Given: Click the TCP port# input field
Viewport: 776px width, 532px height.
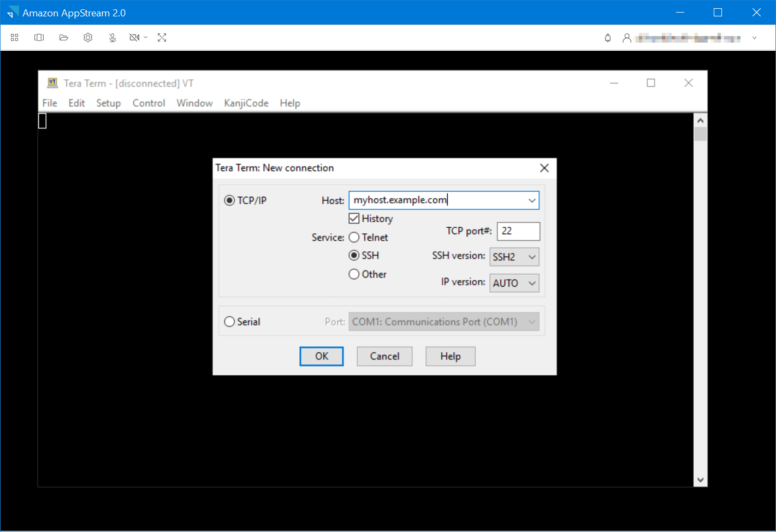Looking at the screenshot, I should pyautogui.click(x=518, y=231).
